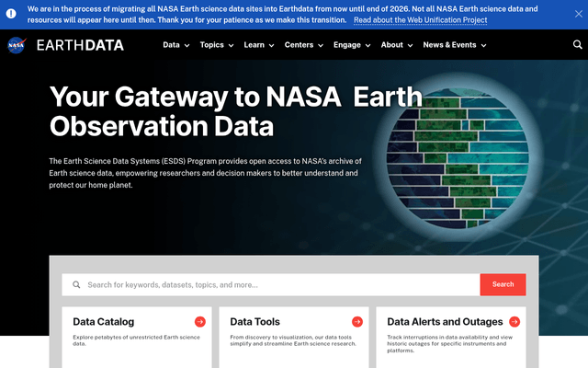The height and width of the screenshot is (368, 588).
Task: Open the Data Catalog card title
Action: point(104,322)
